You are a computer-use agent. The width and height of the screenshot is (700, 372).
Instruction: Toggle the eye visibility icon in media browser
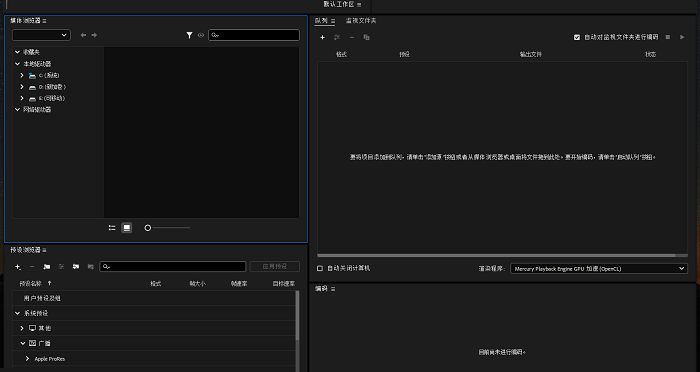pos(201,35)
